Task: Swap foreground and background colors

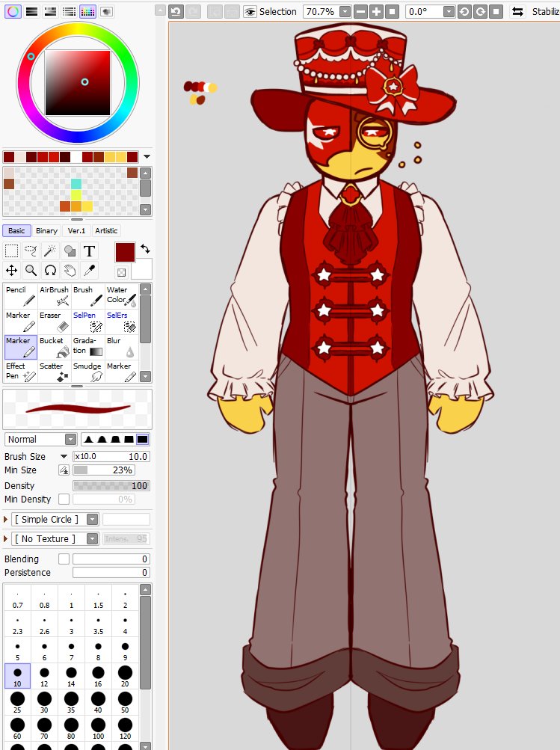Action: 145,249
